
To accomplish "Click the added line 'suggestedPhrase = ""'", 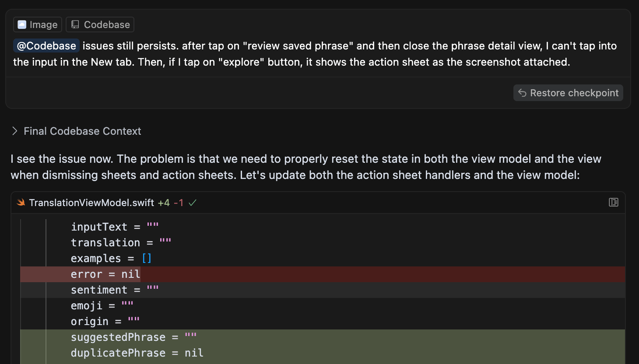I will (323, 337).
